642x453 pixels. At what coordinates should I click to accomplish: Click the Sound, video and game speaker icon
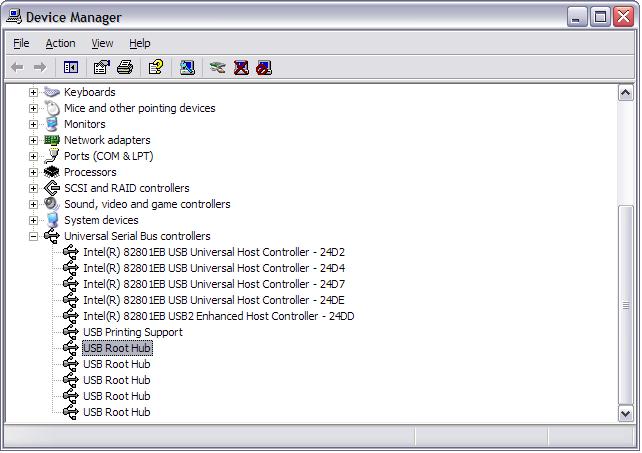click(52, 204)
